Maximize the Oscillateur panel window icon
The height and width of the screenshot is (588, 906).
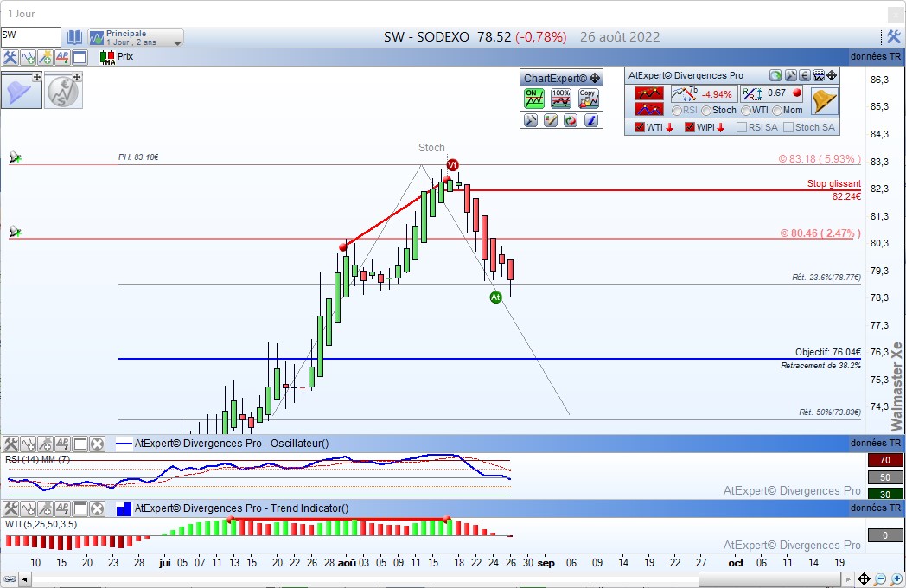pos(80,444)
